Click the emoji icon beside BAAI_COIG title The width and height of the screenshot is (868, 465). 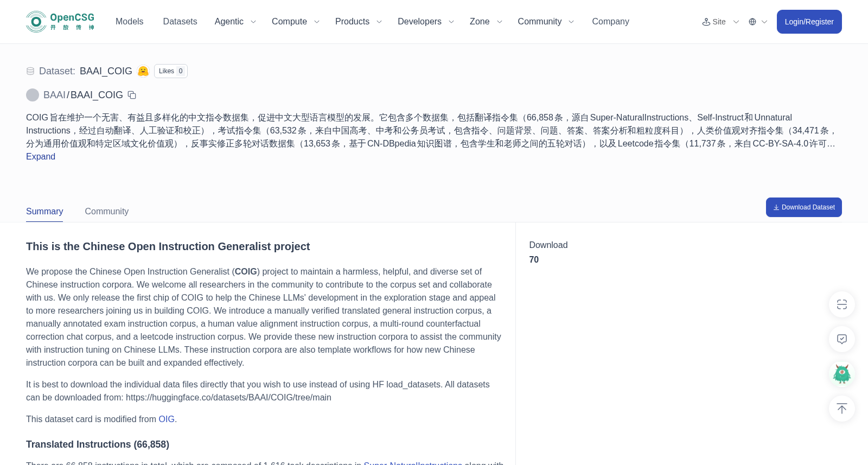click(x=143, y=71)
